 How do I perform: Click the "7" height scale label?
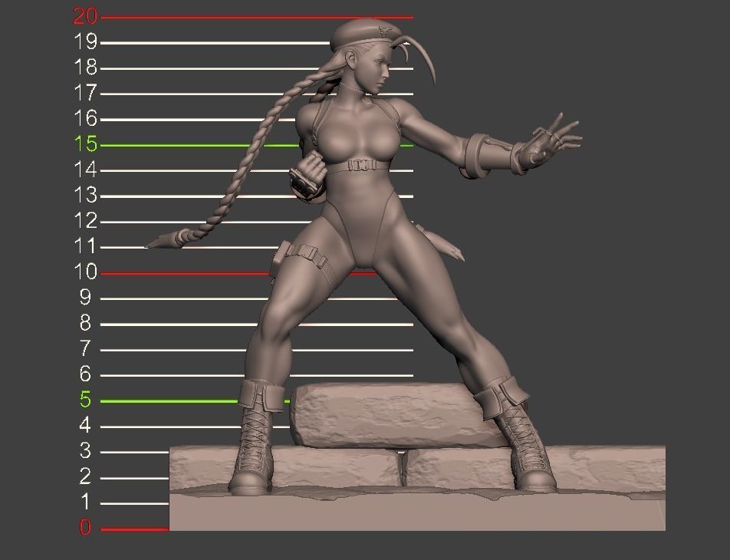pyautogui.click(x=84, y=349)
